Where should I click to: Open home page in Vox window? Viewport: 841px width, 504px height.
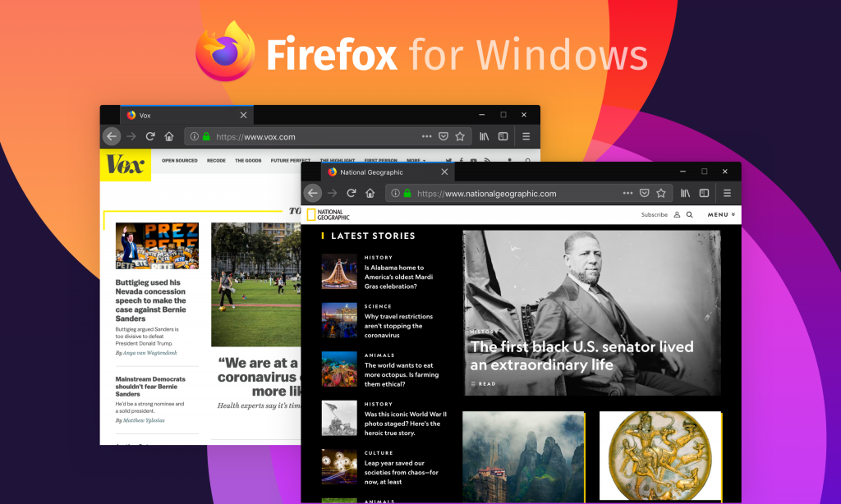[x=169, y=136]
